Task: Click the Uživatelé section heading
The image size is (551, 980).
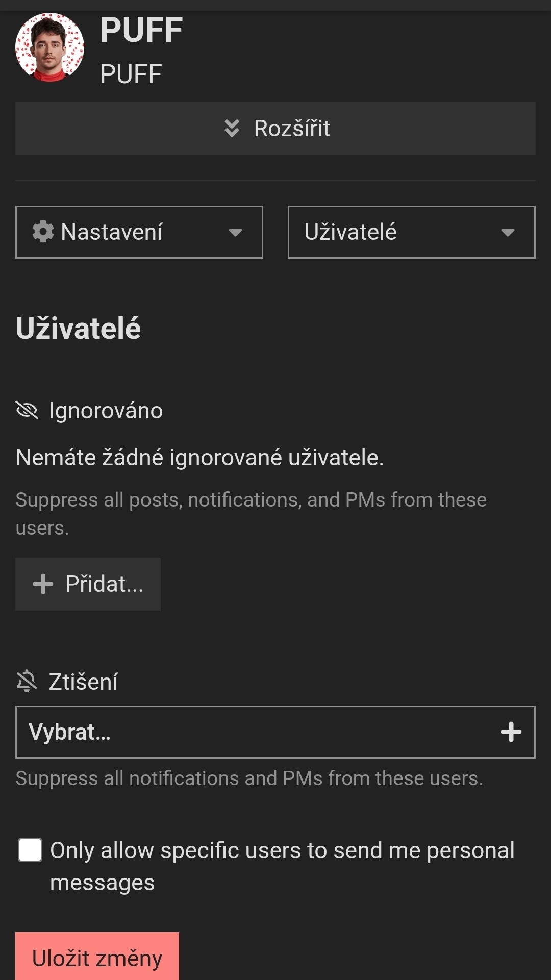Action: (78, 328)
